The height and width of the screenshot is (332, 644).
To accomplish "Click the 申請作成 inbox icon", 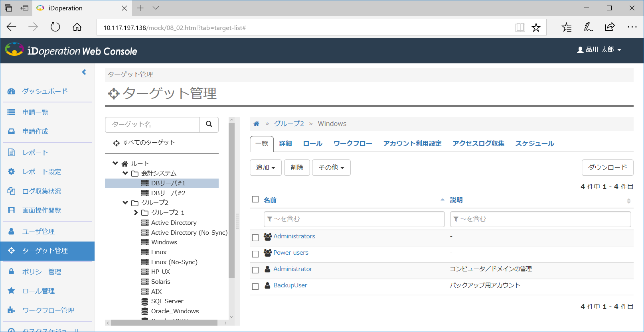I will pos(12,131).
